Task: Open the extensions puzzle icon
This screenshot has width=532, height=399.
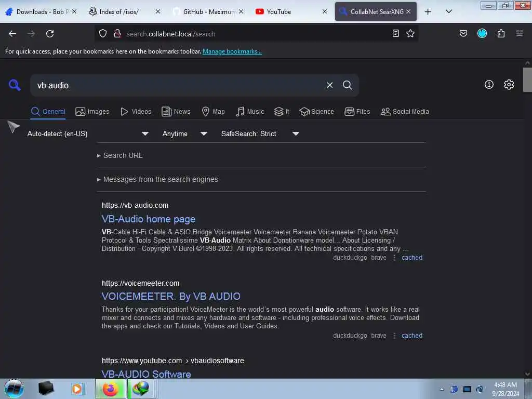Action: tap(501, 33)
